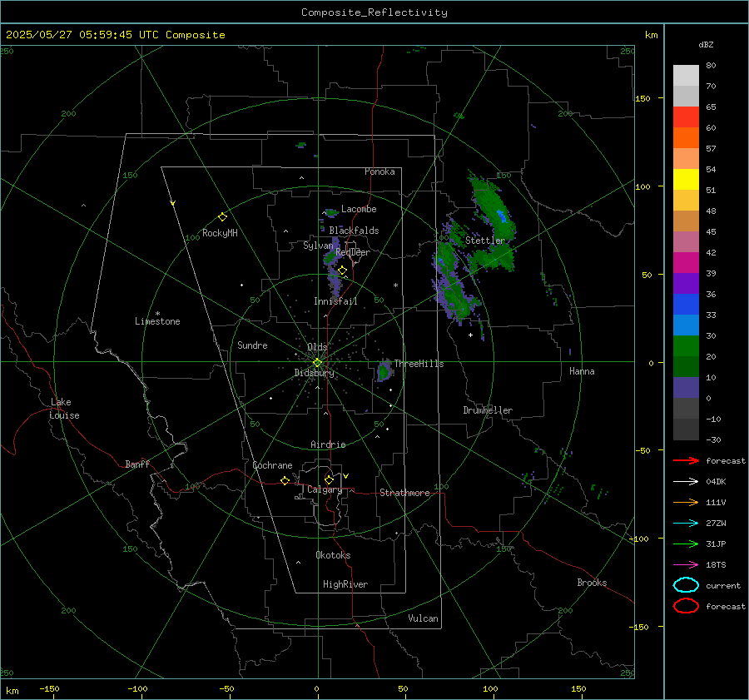Click the Drumheller town label
The width and height of the screenshot is (749, 700).
(488, 410)
